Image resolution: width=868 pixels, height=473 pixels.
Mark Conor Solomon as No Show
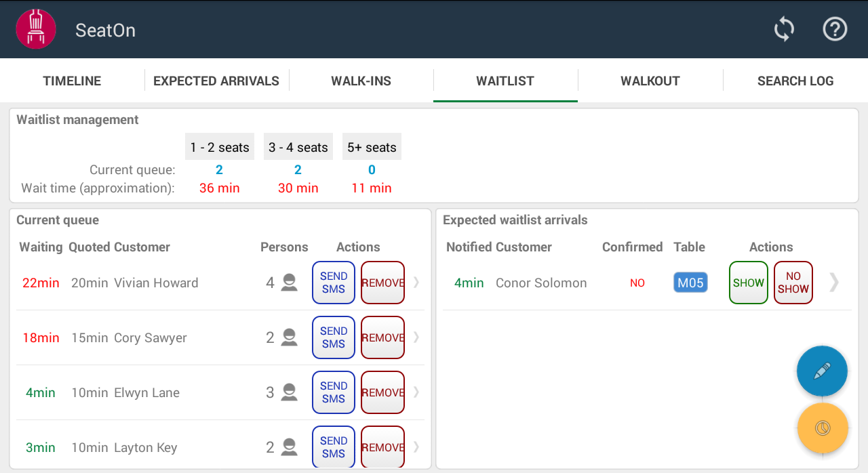793,283
